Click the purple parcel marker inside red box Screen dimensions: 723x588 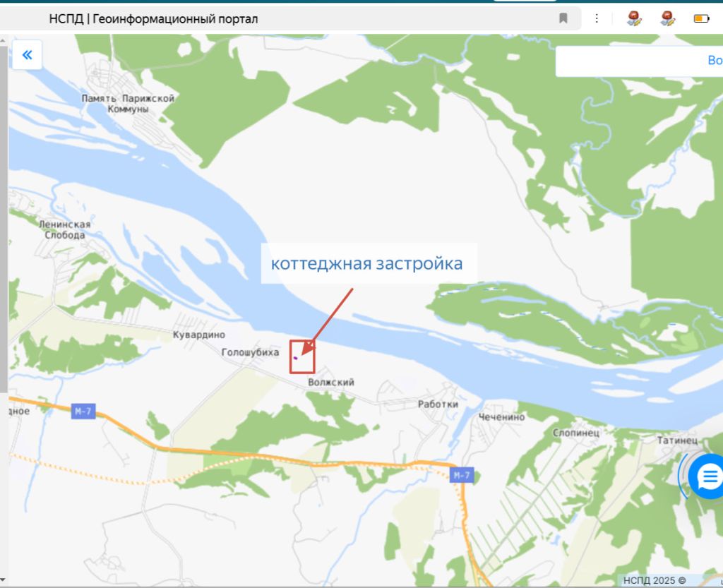[296, 358]
